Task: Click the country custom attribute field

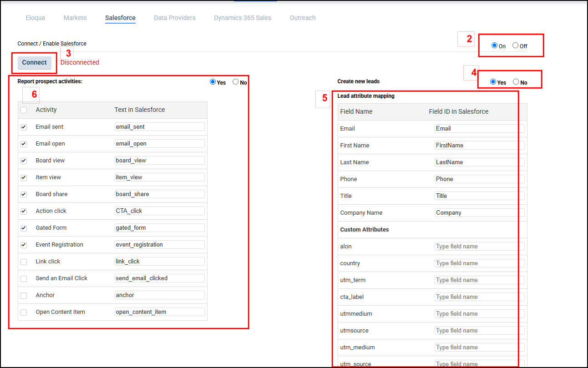Action: pos(480,263)
